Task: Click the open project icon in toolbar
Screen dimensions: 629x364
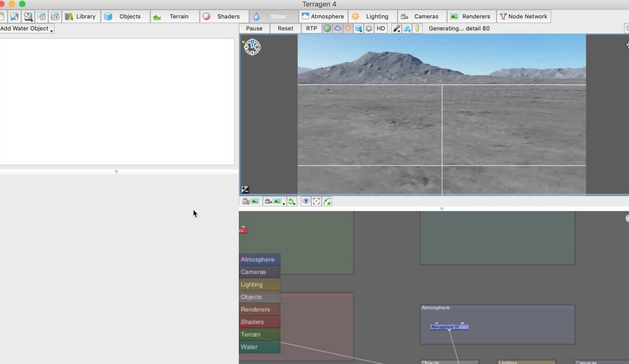Action: (x=15, y=16)
